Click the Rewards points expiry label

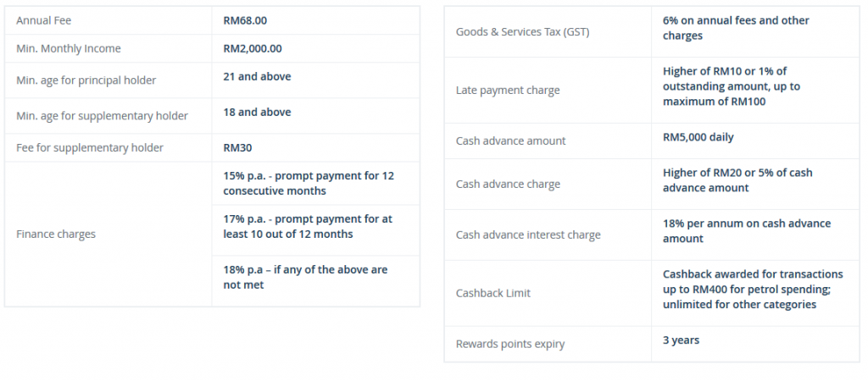tap(509, 344)
